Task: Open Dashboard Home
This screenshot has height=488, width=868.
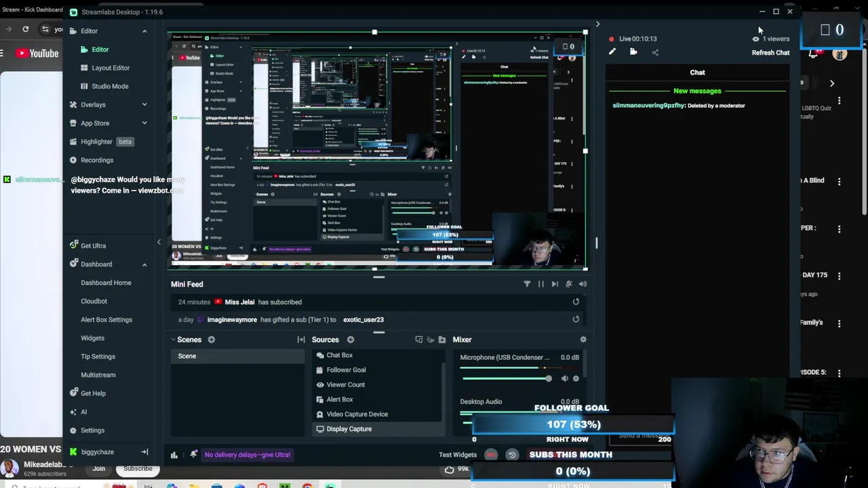Action: [x=106, y=283]
